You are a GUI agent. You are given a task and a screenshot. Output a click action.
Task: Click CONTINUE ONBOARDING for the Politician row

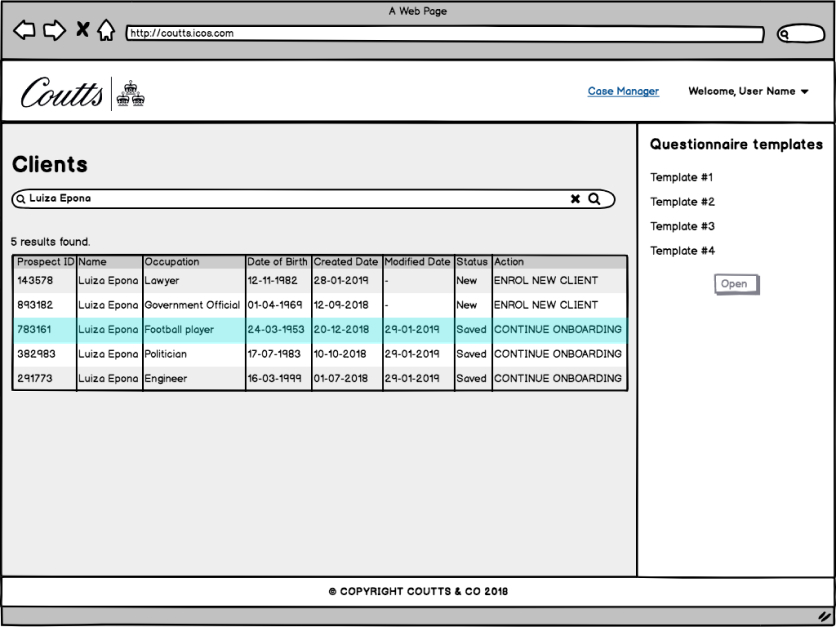(x=557, y=354)
